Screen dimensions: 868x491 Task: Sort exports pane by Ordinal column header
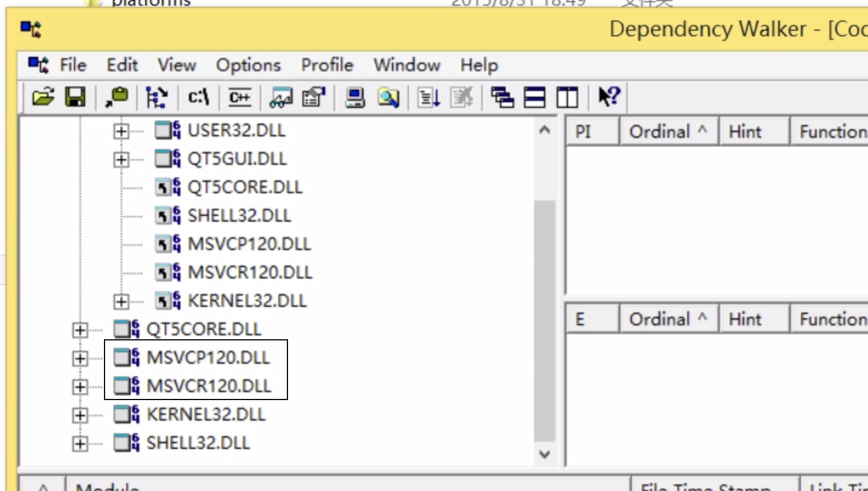(x=669, y=319)
